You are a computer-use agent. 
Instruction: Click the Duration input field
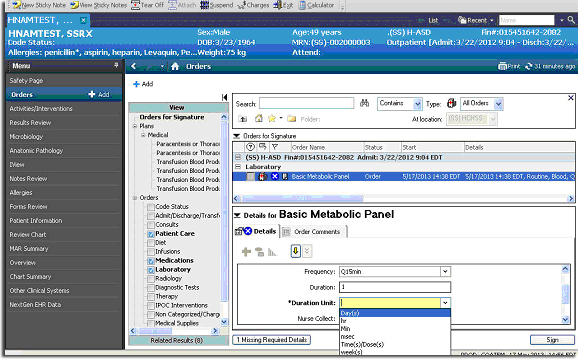tap(395, 287)
